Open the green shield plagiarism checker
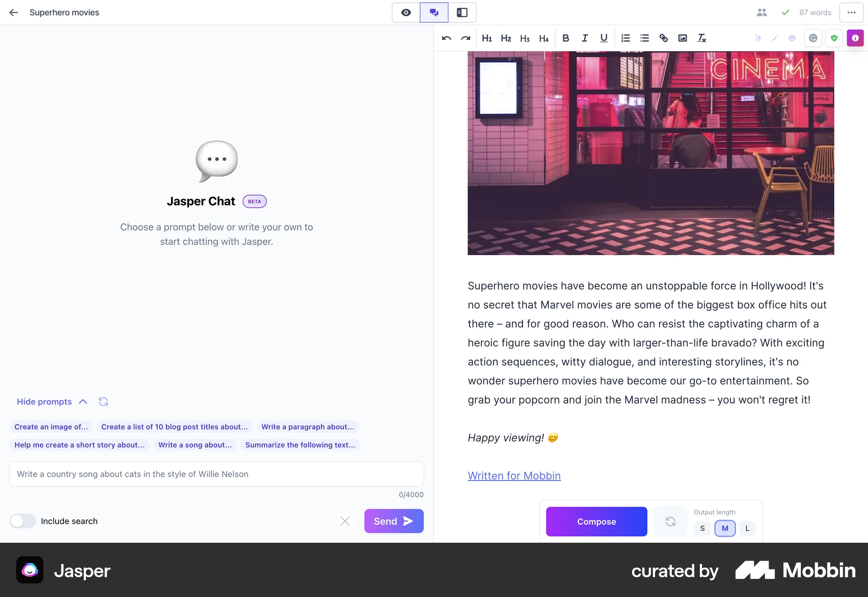Screen dimensions: 868x597 coord(834,38)
